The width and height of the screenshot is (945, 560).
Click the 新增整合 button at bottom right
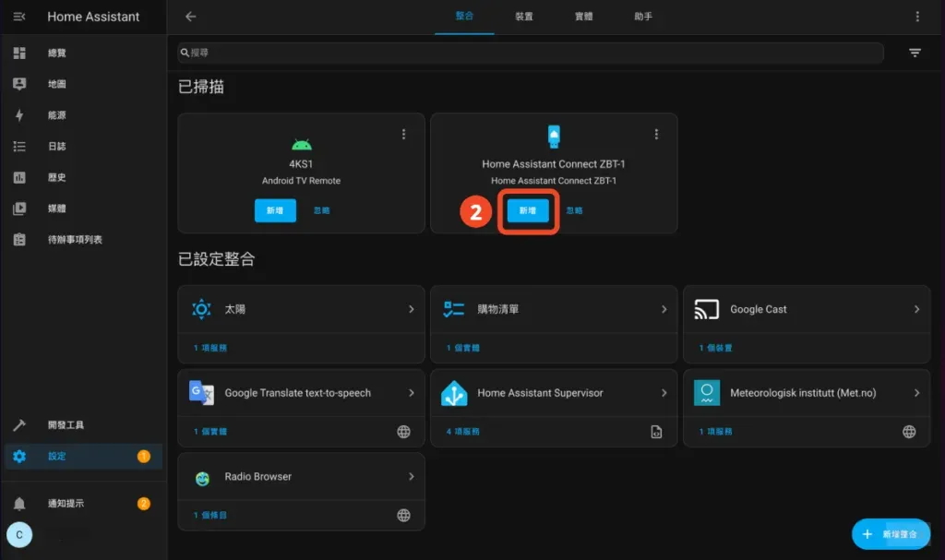889,534
